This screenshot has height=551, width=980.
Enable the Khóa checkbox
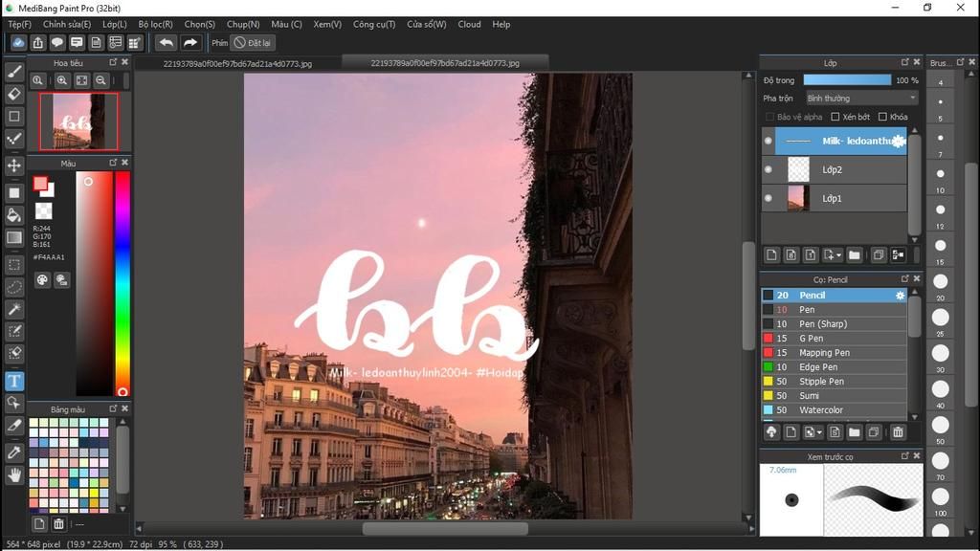[882, 117]
